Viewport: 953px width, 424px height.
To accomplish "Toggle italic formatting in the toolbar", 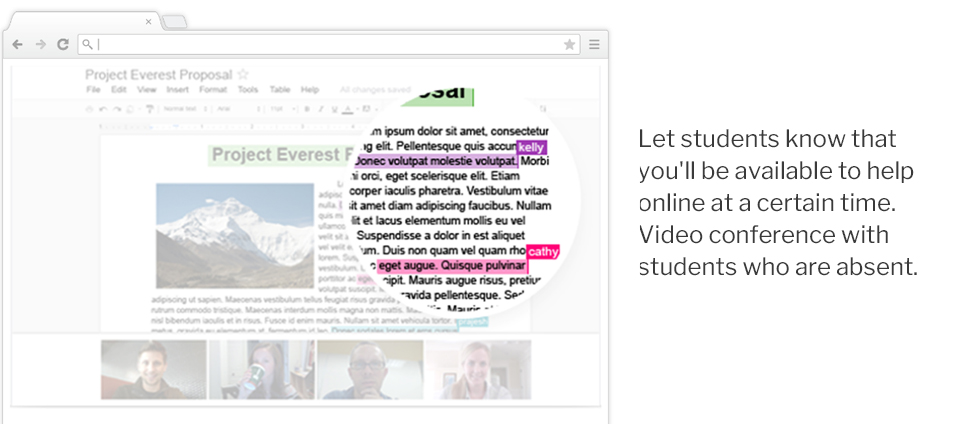I will point(320,108).
